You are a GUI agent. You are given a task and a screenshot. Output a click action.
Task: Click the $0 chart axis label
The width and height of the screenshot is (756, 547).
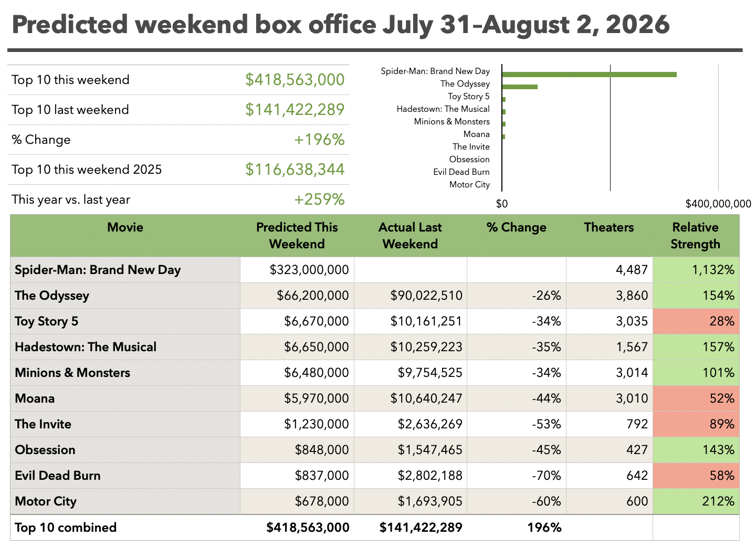(502, 204)
